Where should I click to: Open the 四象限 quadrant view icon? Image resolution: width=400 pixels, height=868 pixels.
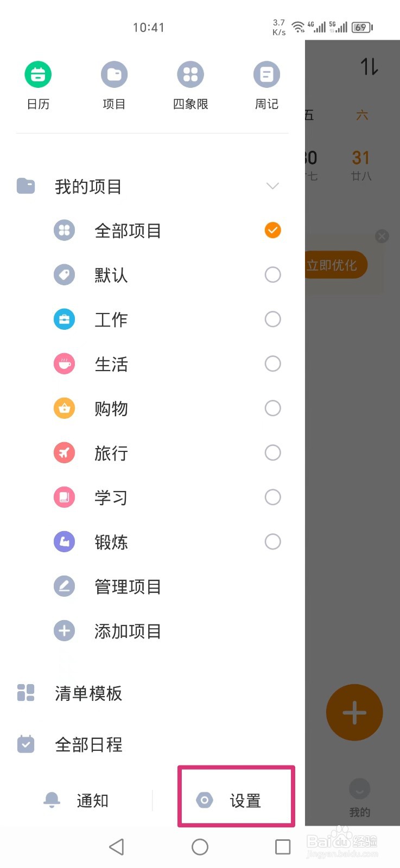click(191, 75)
